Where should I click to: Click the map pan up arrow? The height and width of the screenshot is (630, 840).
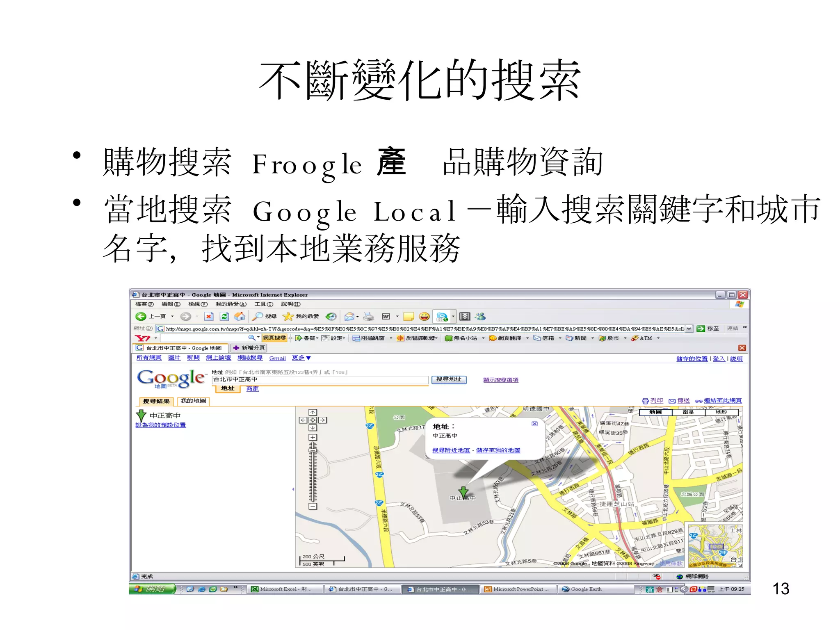tap(313, 412)
